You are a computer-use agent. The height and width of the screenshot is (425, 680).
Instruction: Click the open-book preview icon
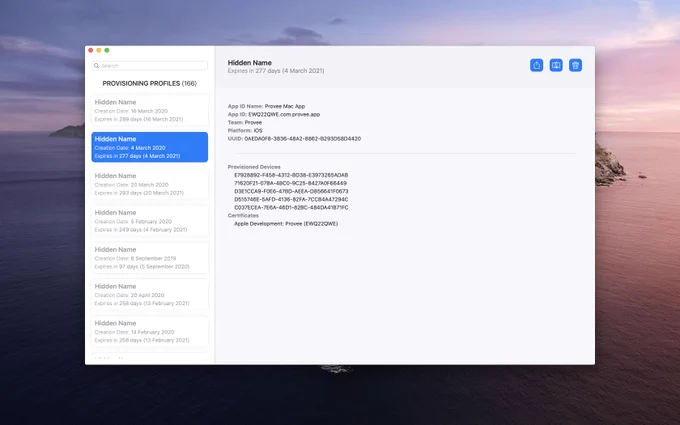tap(556, 65)
